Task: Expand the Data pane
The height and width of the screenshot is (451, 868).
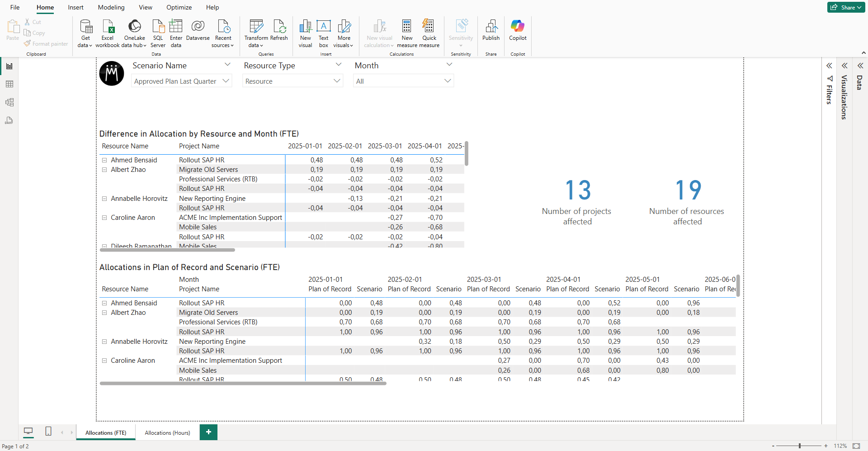Action: (x=860, y=66)
